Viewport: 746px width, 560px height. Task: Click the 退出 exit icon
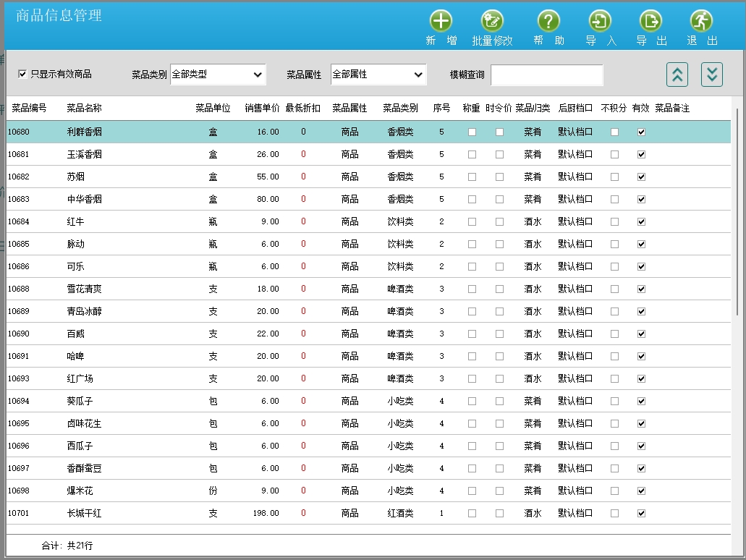coord(701,21)
